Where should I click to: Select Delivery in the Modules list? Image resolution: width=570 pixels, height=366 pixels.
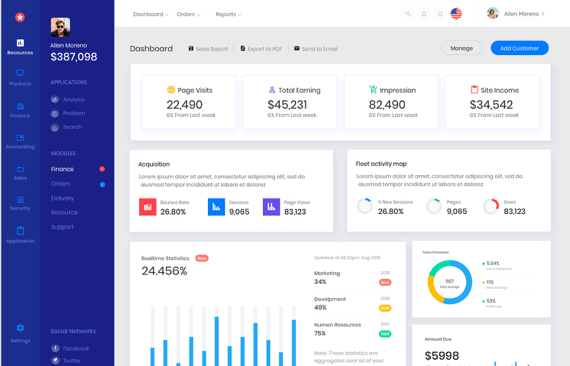click(x=63, y=198)
